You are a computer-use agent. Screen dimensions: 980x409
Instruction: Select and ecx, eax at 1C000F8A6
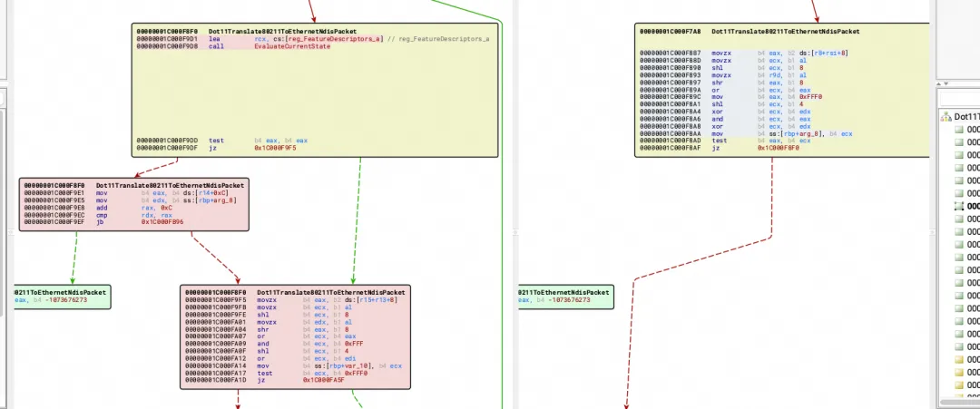coord(725,119)
